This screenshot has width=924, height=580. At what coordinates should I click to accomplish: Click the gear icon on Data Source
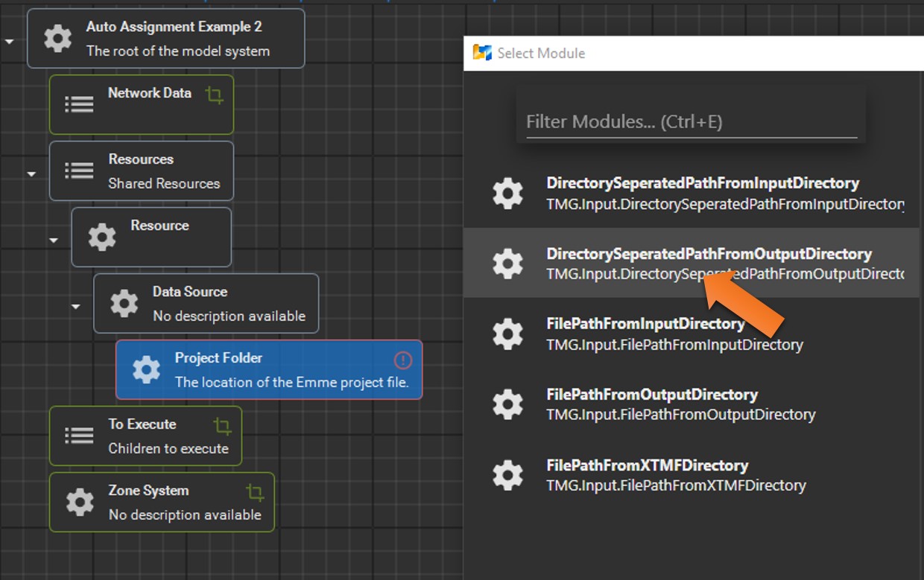coord(124,303)
